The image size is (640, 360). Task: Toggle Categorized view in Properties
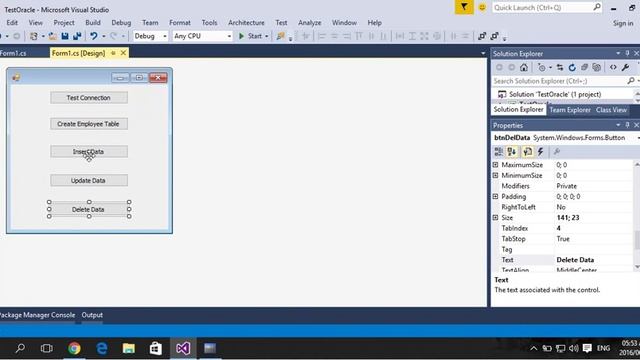point(499,152)
